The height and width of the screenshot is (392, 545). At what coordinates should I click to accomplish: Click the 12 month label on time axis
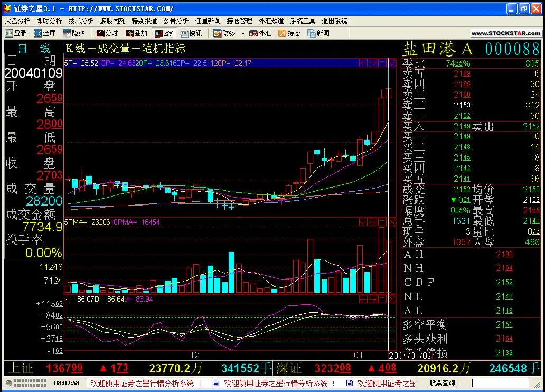(194, 355)
